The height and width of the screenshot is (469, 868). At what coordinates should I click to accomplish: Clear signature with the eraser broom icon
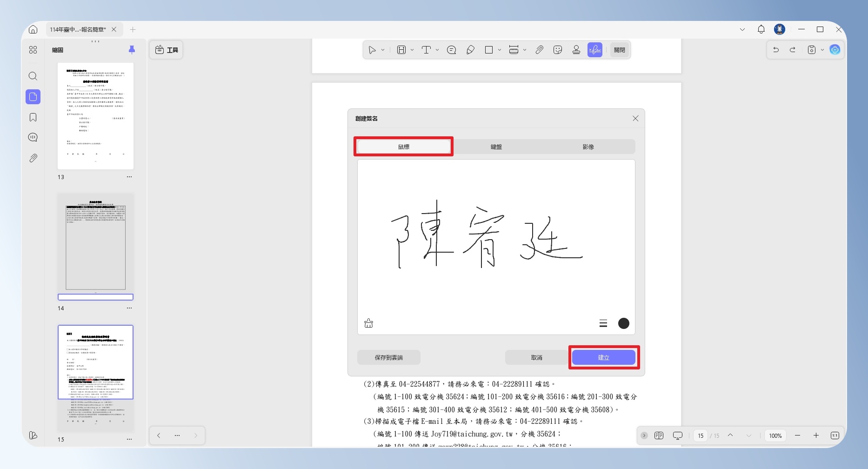pyautogui.click(x=368, y=323)
